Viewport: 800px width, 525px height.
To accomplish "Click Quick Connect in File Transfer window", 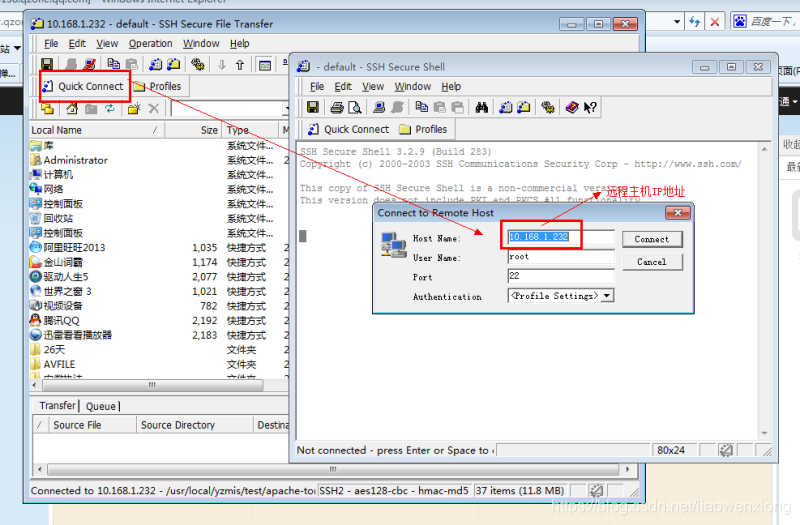I will tap(84, 86).
